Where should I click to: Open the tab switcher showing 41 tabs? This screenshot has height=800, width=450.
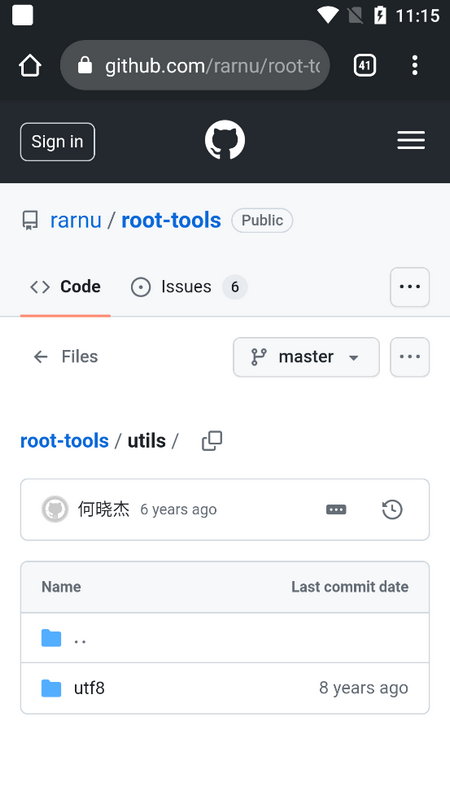click(x=364, y=65)
